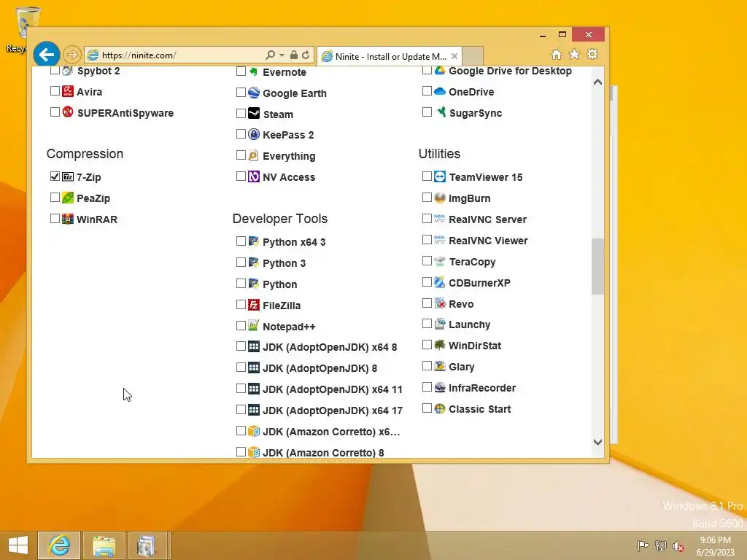Tick the Steam checkbox
The width and height of the screenshot is (747, 560).
241,113
